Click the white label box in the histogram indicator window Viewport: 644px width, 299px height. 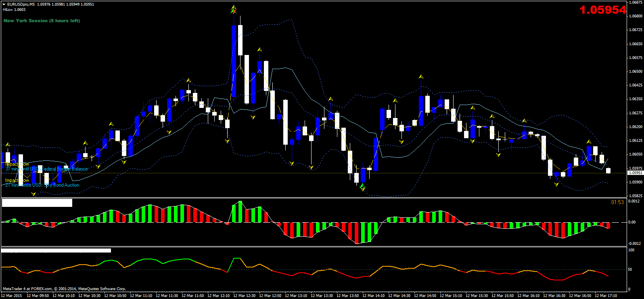(x=37, y=203)
